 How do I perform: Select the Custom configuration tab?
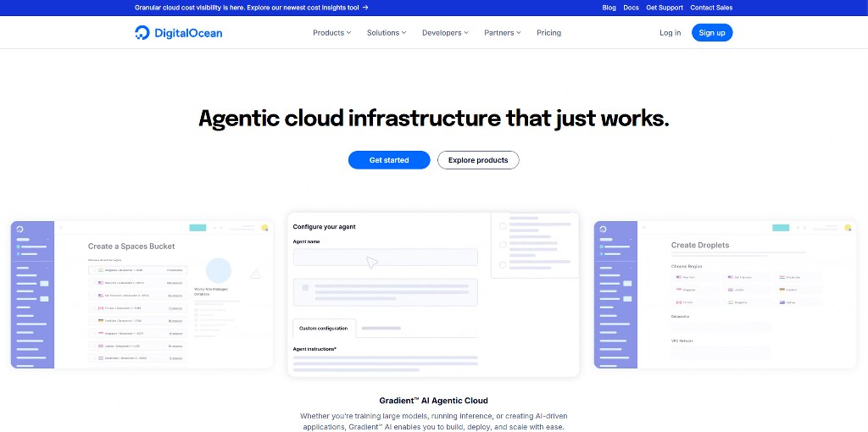pos(324,328)
